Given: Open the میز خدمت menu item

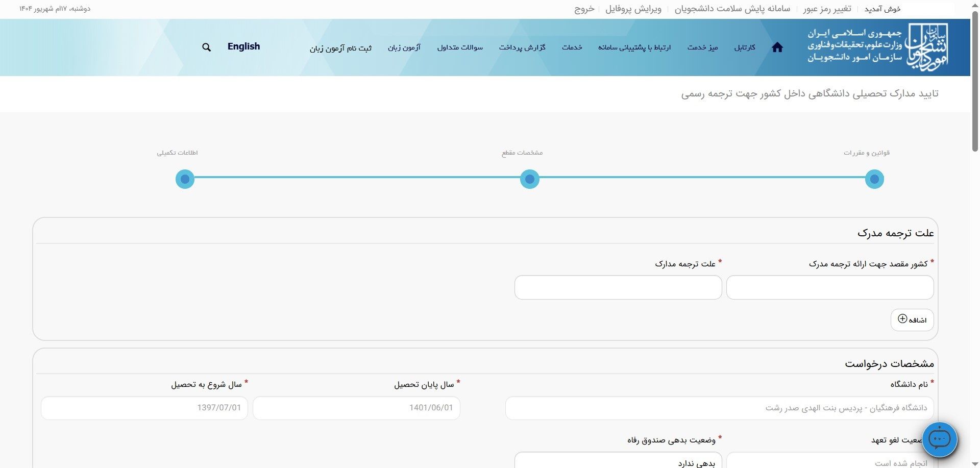Looking at the screenshot, I should click(x=702, y=47).
